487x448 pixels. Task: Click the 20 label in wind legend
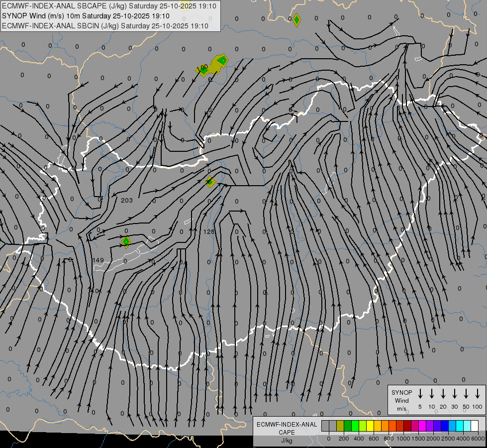tap(443, 407)
